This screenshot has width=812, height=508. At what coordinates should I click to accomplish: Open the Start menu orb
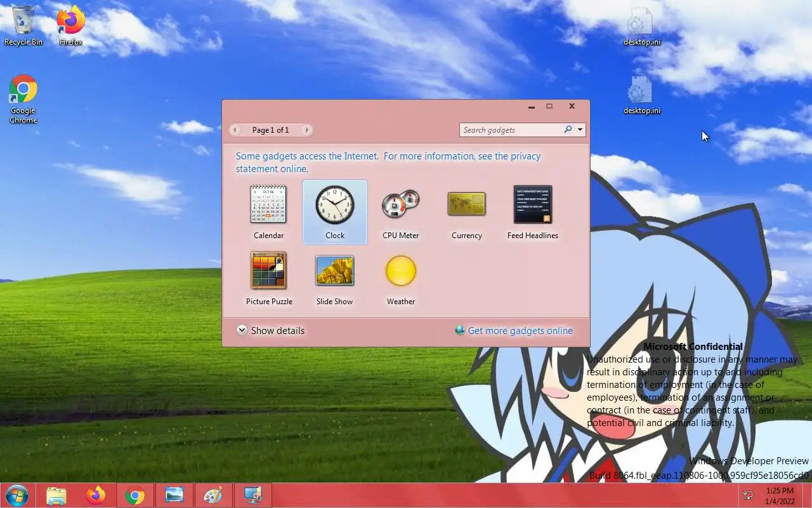[16, 495]
